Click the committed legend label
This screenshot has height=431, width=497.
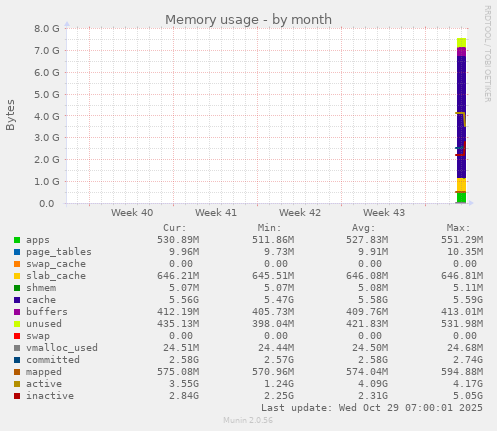pyautogui.click(x=53, y=360)
